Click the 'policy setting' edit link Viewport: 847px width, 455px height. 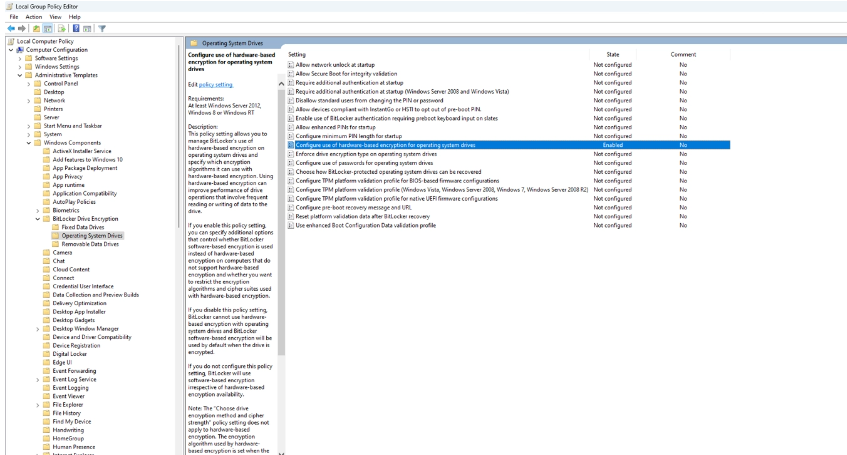pos(215,85)
